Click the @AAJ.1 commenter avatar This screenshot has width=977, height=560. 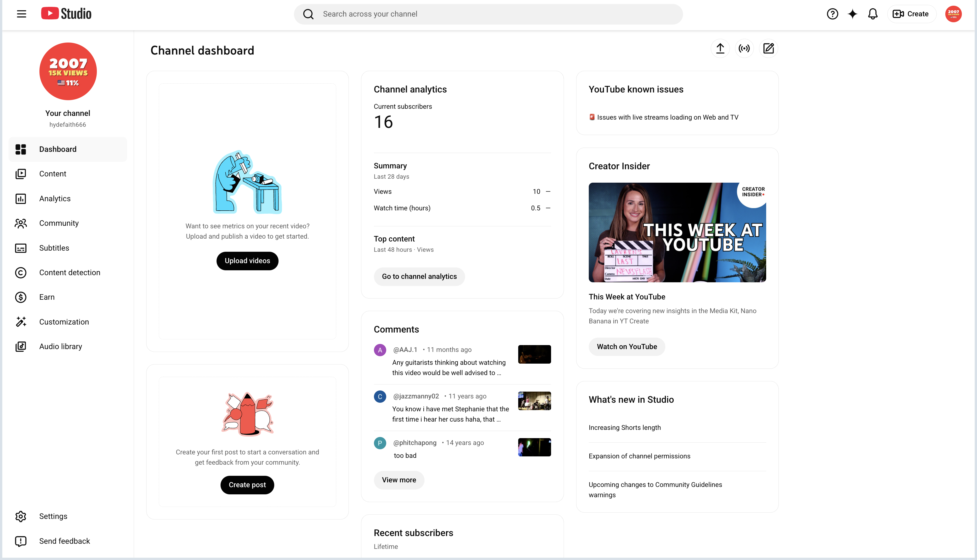pyautogui.click(x=380, y=350)
